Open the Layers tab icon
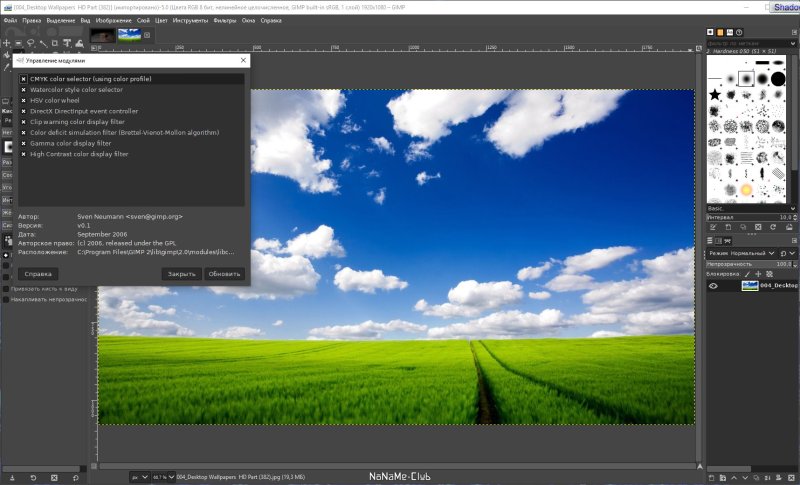This screenshot has width=800, height=485. pyautogui.click(x=710, y=241)
